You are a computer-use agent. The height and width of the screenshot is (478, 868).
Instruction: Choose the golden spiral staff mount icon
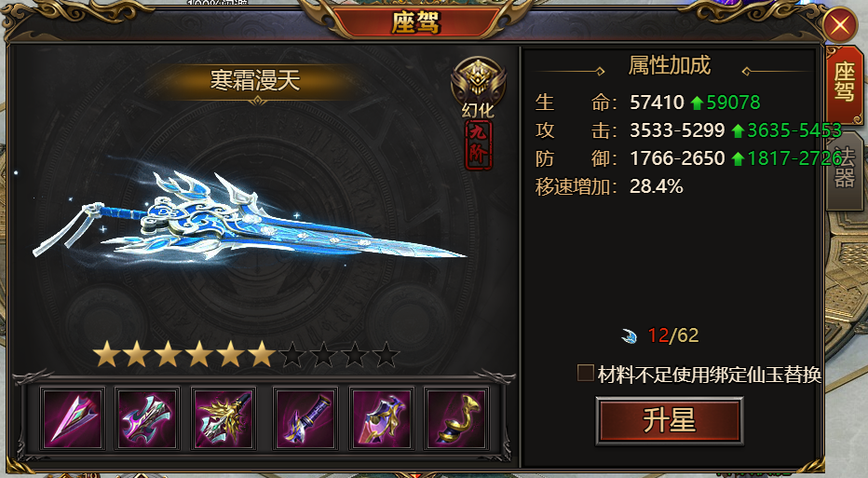point(455,418)
